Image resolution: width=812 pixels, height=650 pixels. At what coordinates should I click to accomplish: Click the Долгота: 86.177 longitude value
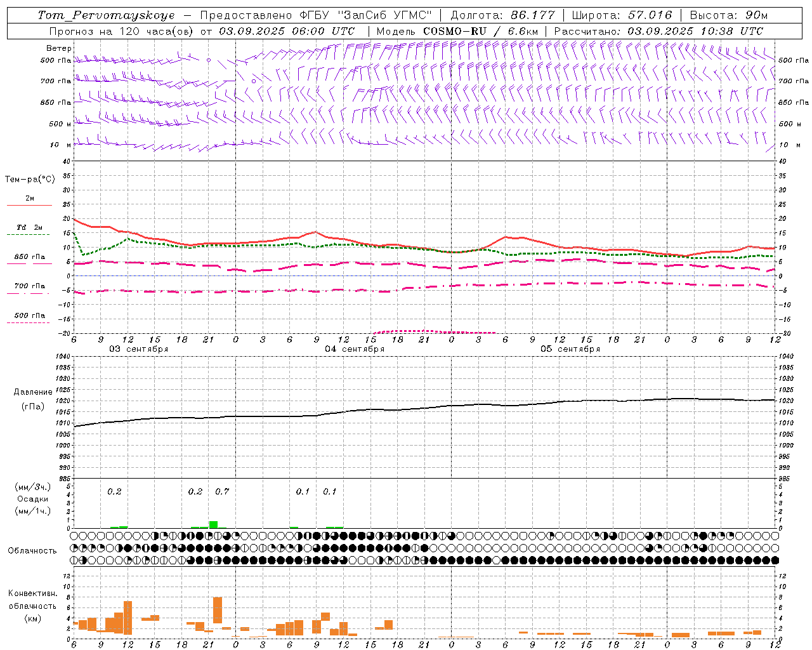(502, 15)
